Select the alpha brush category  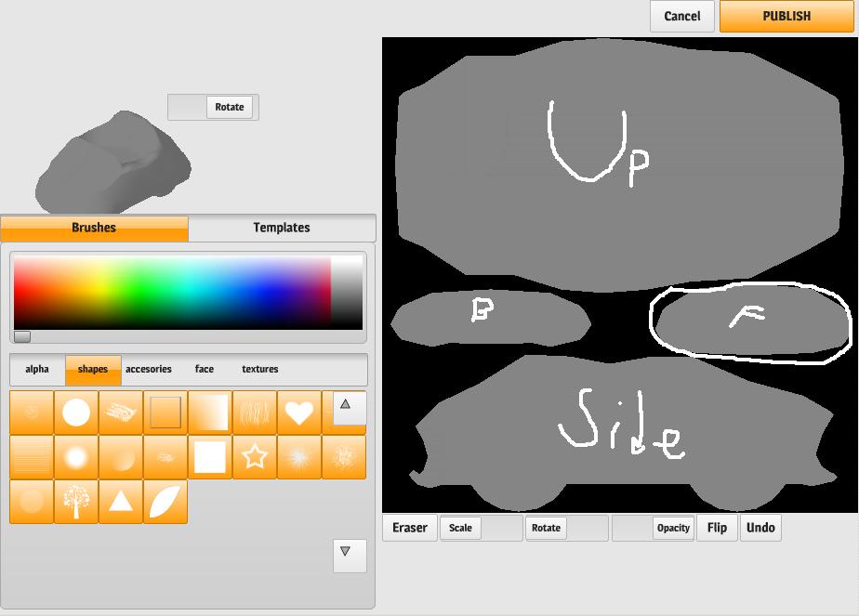[x=37, y=369]
